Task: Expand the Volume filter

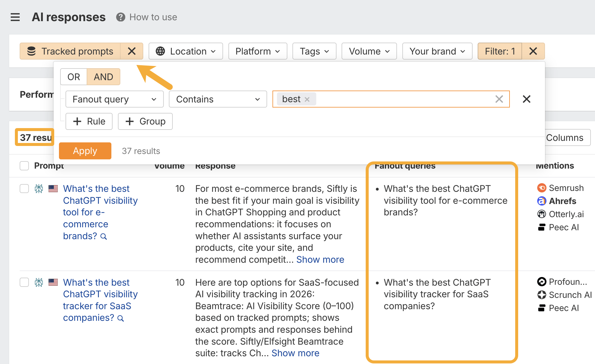Action: (x=369, y=51)
